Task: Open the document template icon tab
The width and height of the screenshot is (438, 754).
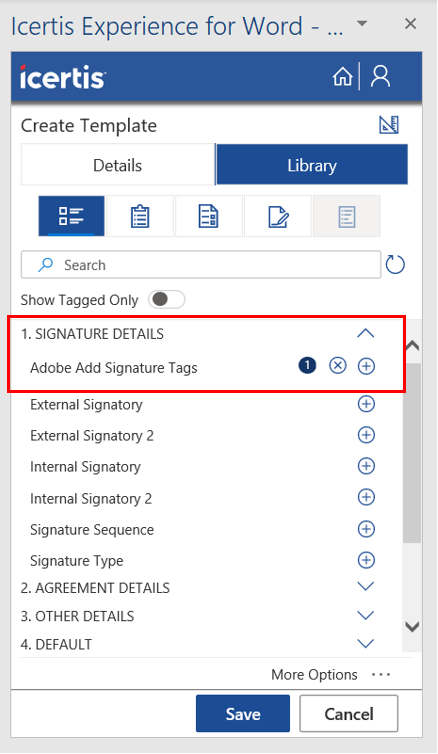Action: 209,216
